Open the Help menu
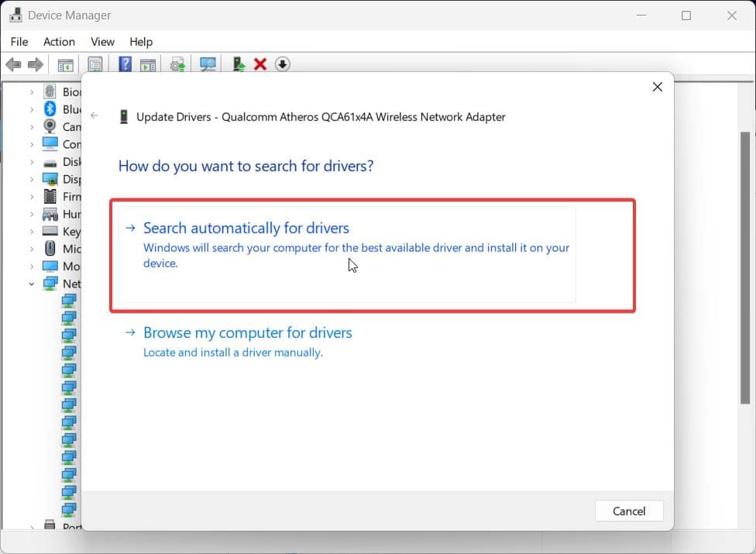Viewport: 756px width, 554px height. (x=141, y=42)
